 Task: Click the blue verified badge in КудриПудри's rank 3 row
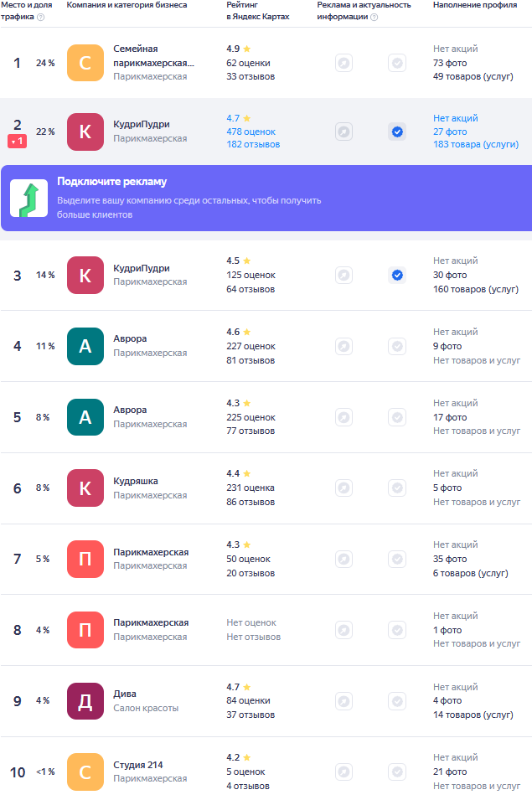tap(397, 275)
